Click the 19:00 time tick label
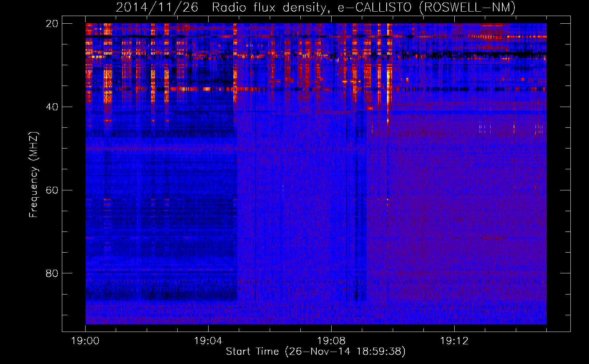 pos(86,341)
